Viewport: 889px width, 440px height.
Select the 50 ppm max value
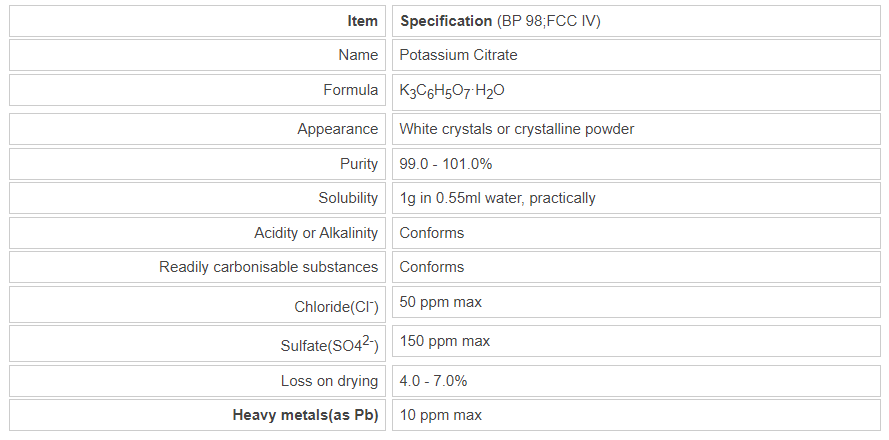(440, 301)
